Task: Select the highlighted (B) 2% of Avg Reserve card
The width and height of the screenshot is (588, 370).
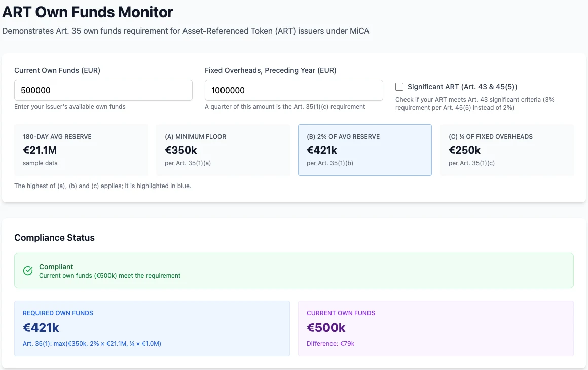Action: point(365,150)
